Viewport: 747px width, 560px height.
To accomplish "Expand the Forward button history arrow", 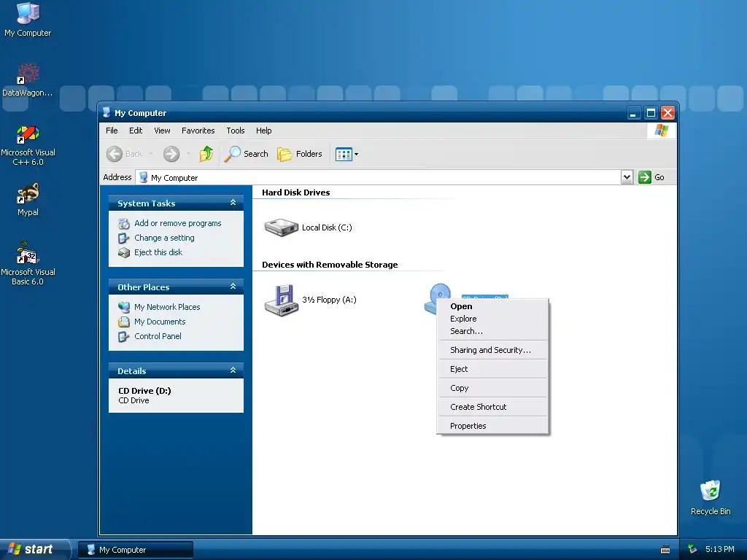I will click(189, 154).
